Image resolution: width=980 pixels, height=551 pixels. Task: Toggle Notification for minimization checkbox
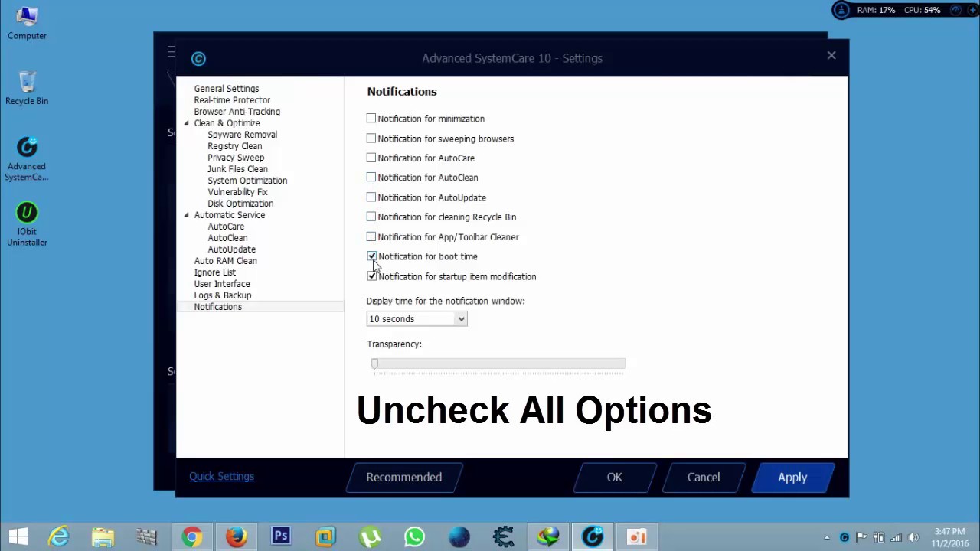371,119
